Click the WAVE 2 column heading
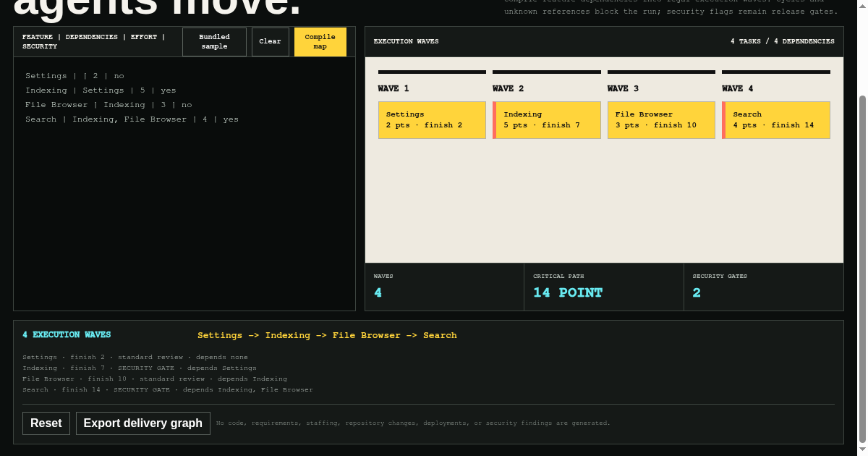 [x=509, y=88]
